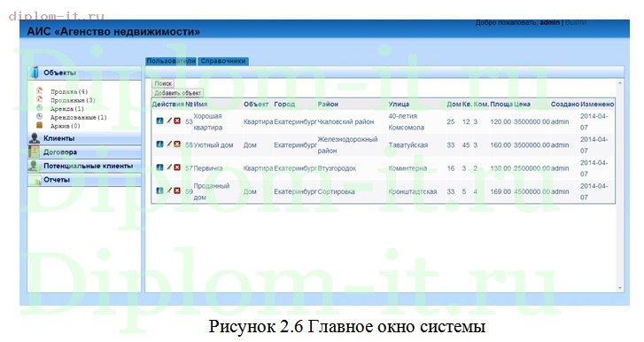
Task: Delete the Хорошая квартира entry
Action: pyautogui.click(x=177, y=121)
